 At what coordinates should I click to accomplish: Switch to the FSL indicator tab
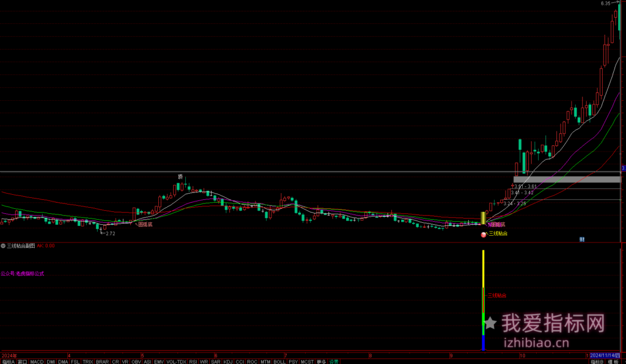tap(75, 362)
